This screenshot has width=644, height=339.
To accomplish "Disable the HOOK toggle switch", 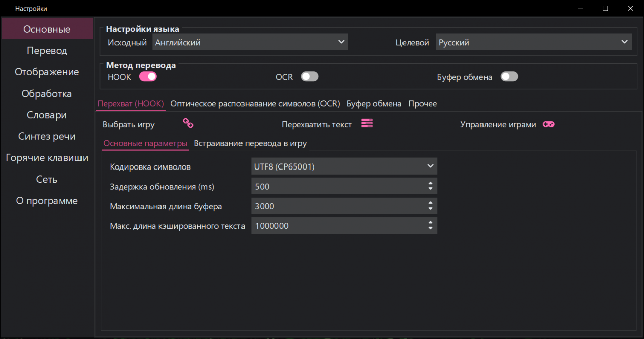I will 148,77.
